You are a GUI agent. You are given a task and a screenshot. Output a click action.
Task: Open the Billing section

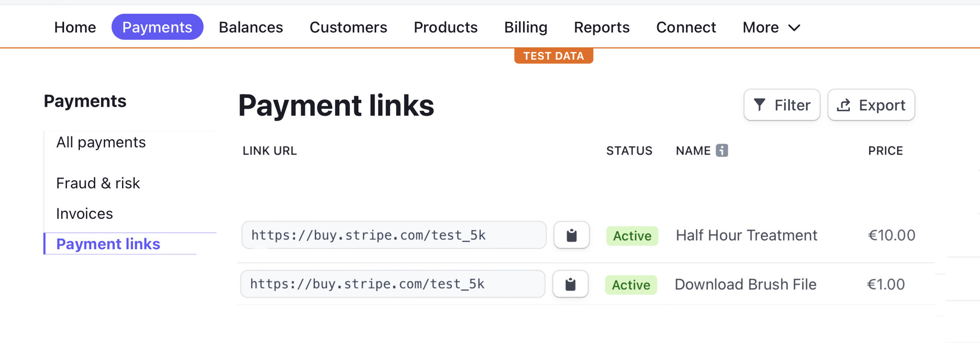pyautogui.click(x=525, y=27)
